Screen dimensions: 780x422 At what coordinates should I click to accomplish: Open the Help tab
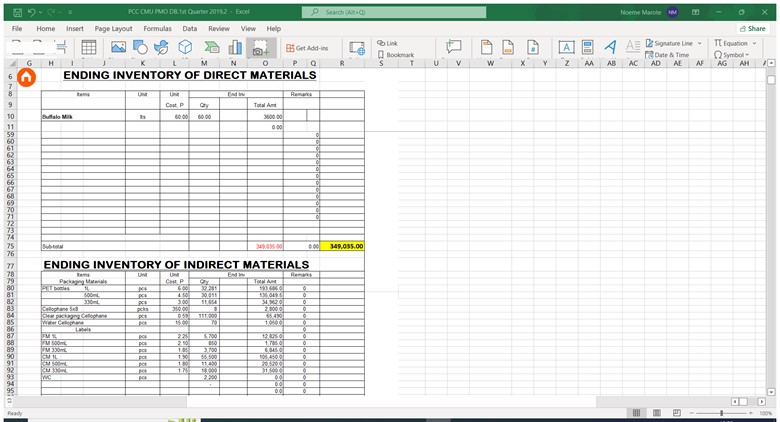pyautogui.click(x=274, y=29)
